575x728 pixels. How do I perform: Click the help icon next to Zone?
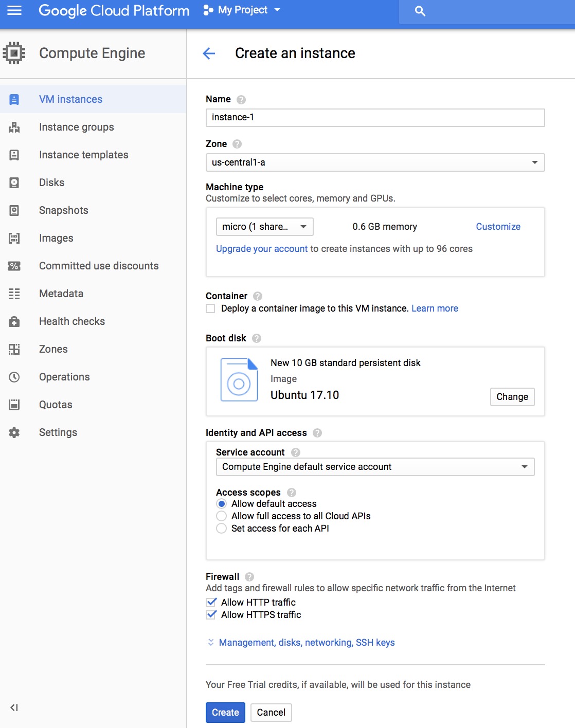click(237, 144)
